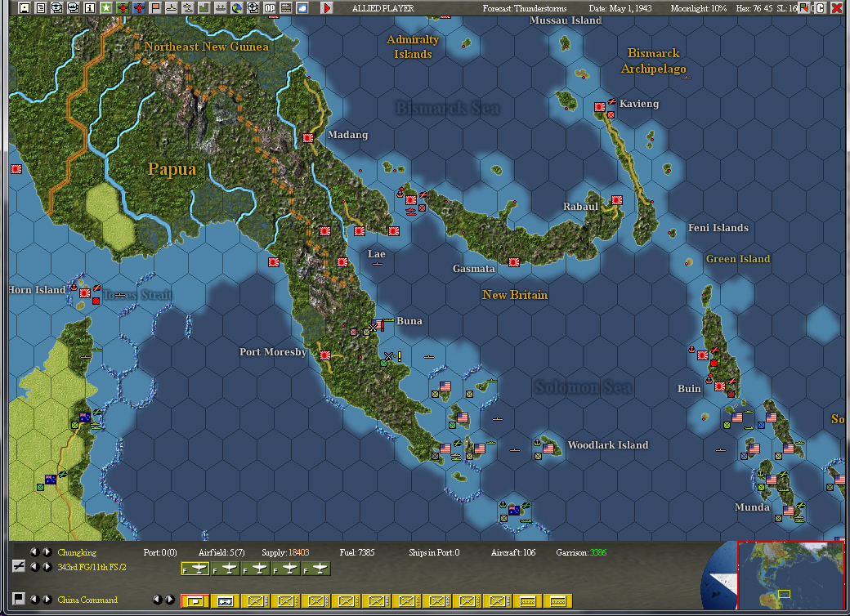
Task: Click the airplane icon left of 343rd FG row
Action: pos(19,567)
